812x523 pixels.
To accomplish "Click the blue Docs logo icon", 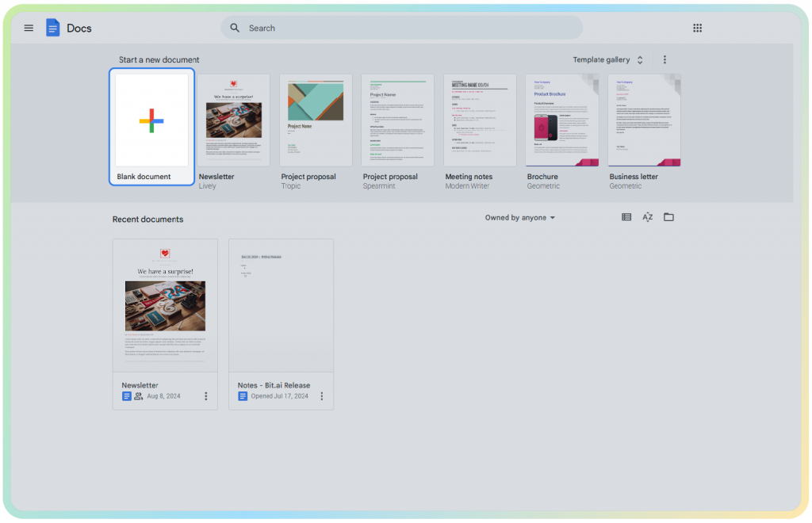I will coord(52,28).
